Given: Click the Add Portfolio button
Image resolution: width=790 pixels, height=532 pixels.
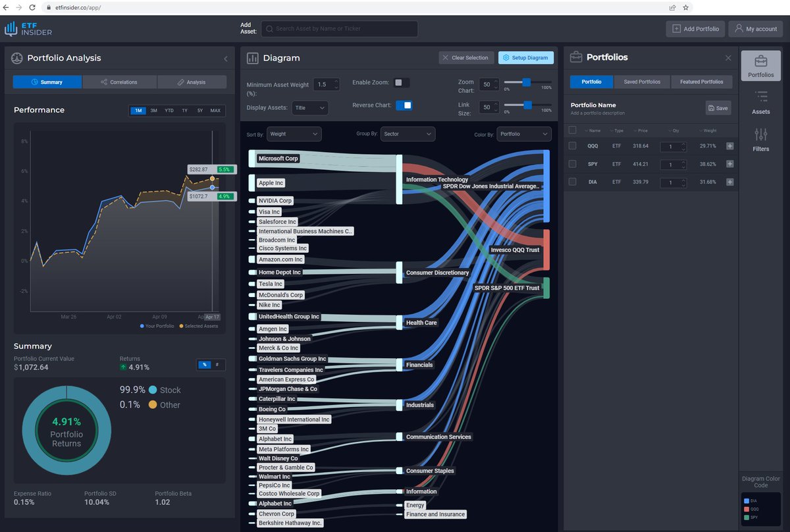Looking at the screenshot, I should coord(696,29).
